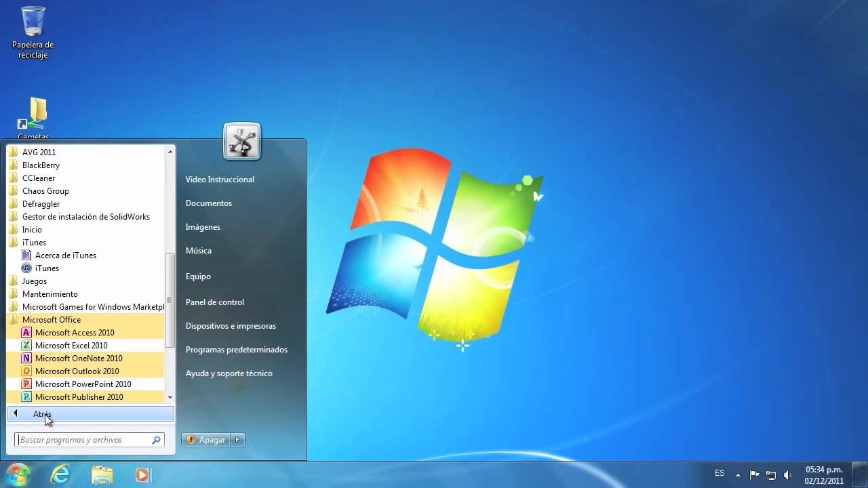Image resolution: width=868 pixels, height=488 pixels.
Task: Click the ES language indicator
Action: [x=719, y=473]
